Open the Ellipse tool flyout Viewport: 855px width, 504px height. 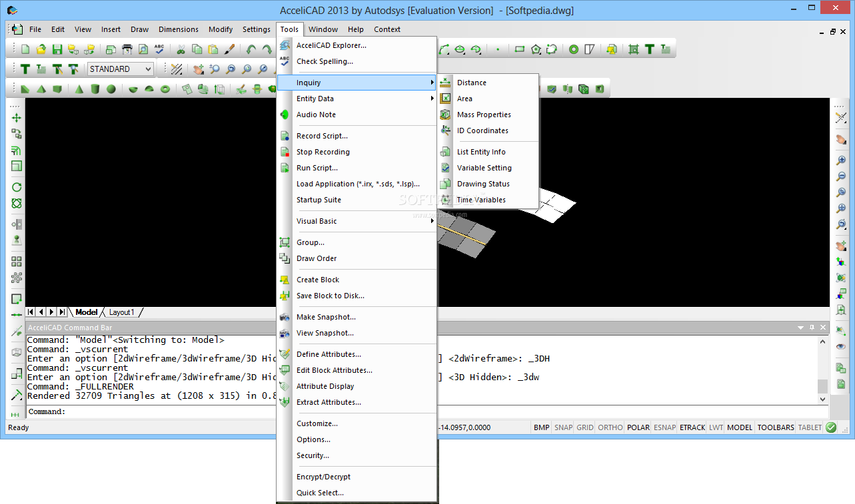460,49
